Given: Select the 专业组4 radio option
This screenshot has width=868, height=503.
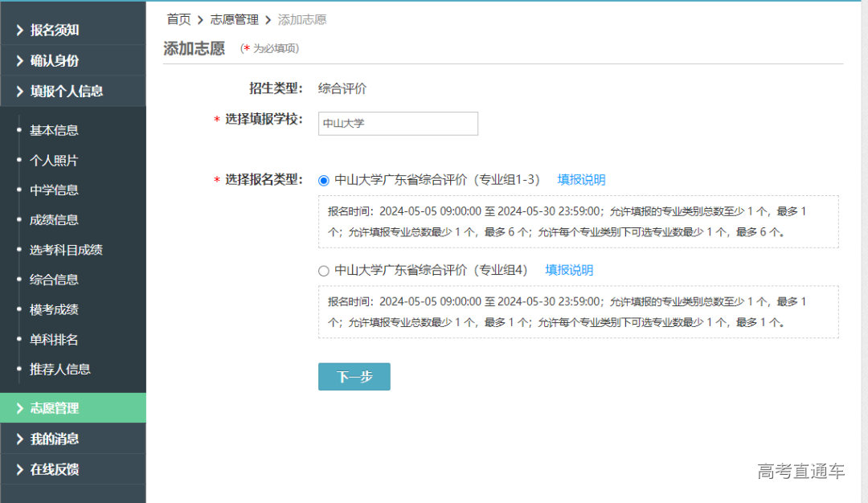Looking at the screenshot, I should tap(323, 270).
